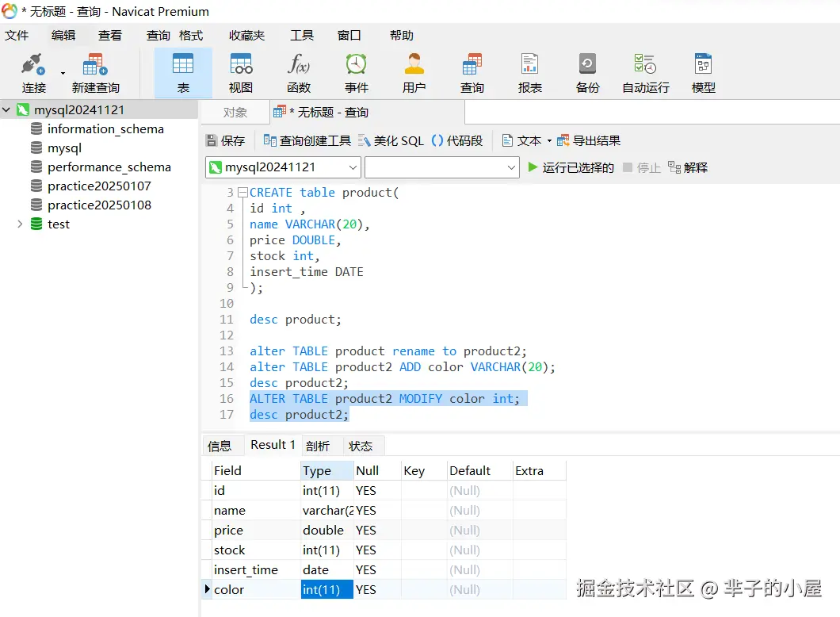Image resolution: width=840 pixels, height=617 pixels.
Task: Click the Navicat app icon in title bar
Action: pyautogui.click(x=10, y=11)
